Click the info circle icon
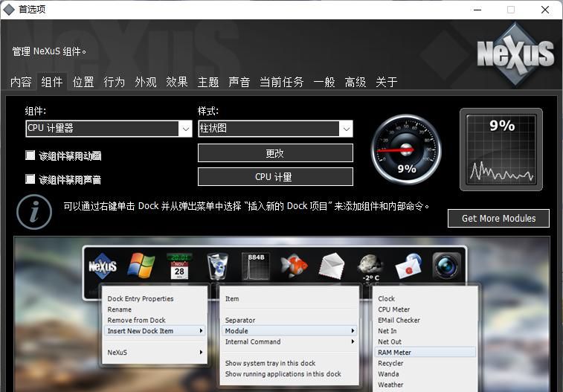This screenshot has width=563, height=392. coord(34,212)
